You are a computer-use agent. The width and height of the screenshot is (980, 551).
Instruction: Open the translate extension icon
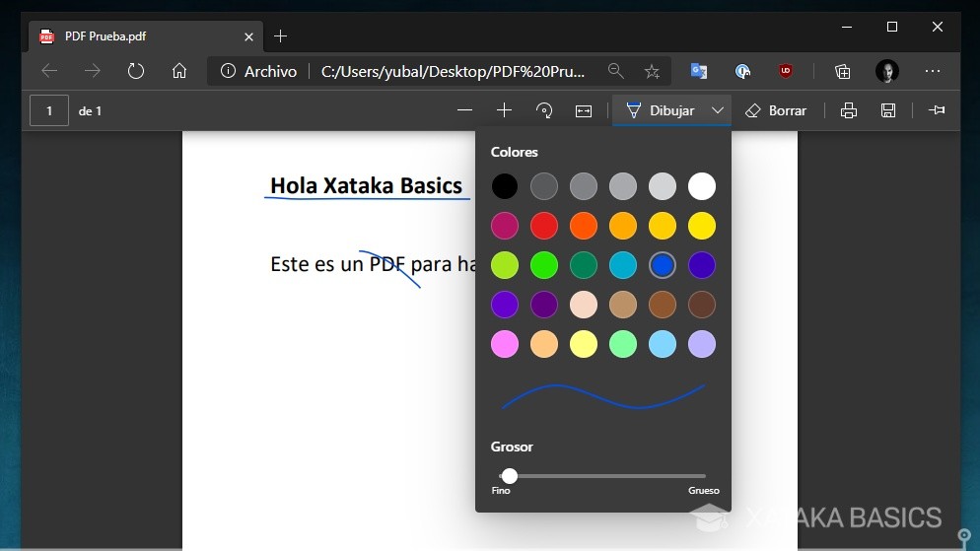click(699, 71)
